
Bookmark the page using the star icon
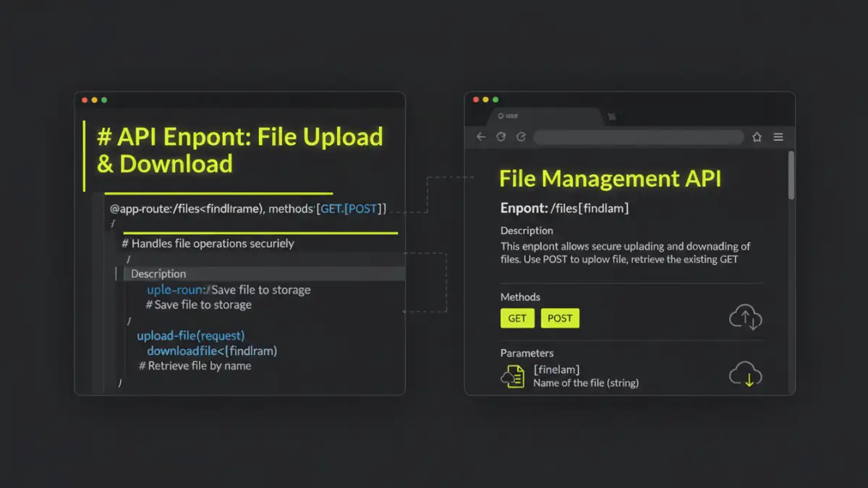point(757,136)
